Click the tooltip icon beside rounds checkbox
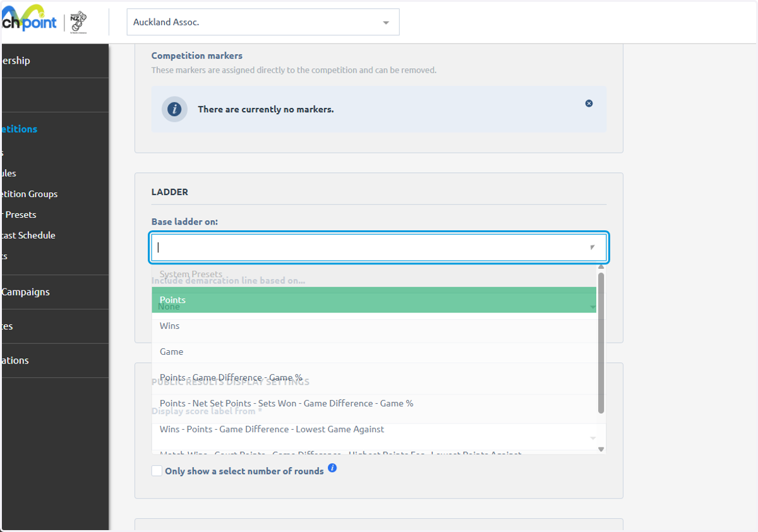758x532 pixels. click(332, 468)
